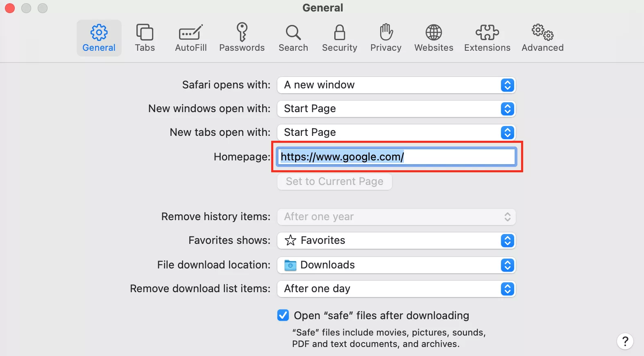The width and height of the screenshot is (644, 356).
Task: Open Remove download list items dropdown
Action: click(x=396, y=289)
